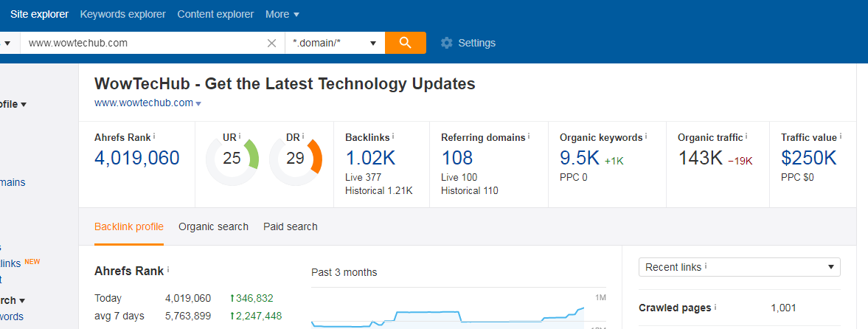This screenshot has height=329, width=868.
Task: Click the DR donut chart gauge
Action: tap(296, 159)
